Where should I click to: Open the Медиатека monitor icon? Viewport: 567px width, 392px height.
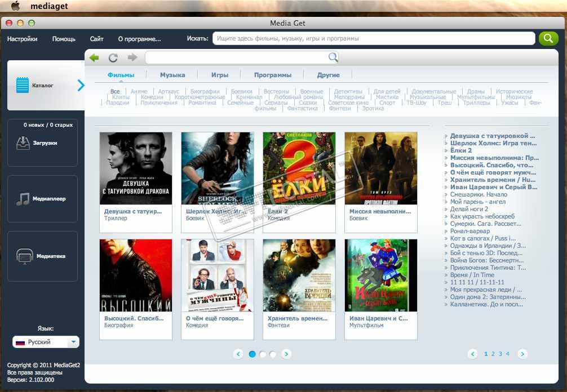click(25, 256)
